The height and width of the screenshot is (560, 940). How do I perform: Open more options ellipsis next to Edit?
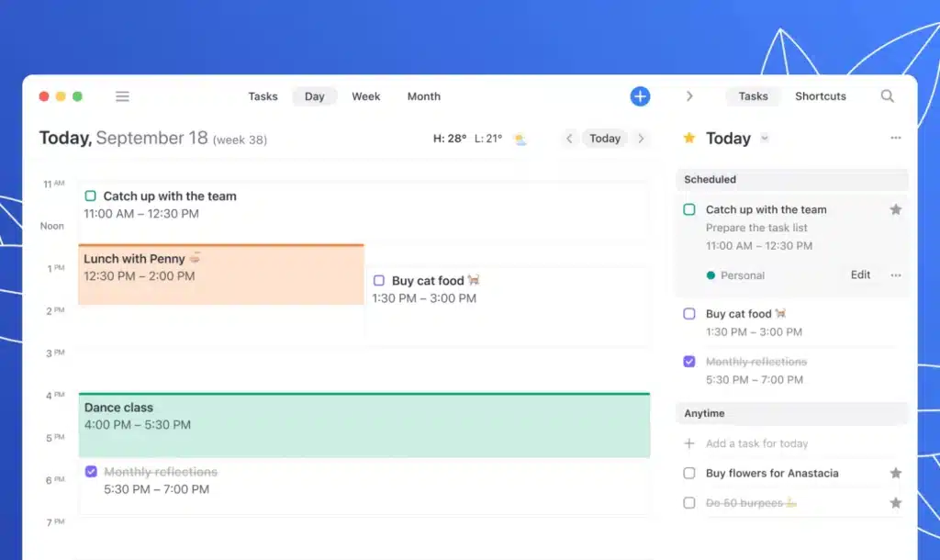896,275
